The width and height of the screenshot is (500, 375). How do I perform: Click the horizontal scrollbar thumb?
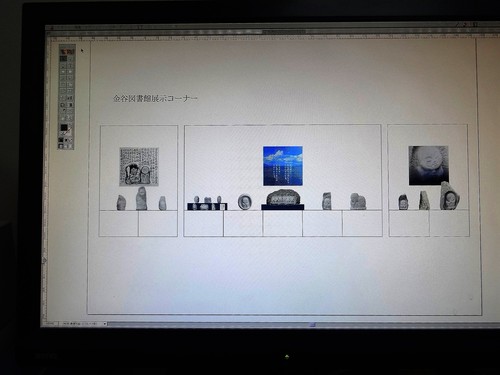(x=312, y=324)
